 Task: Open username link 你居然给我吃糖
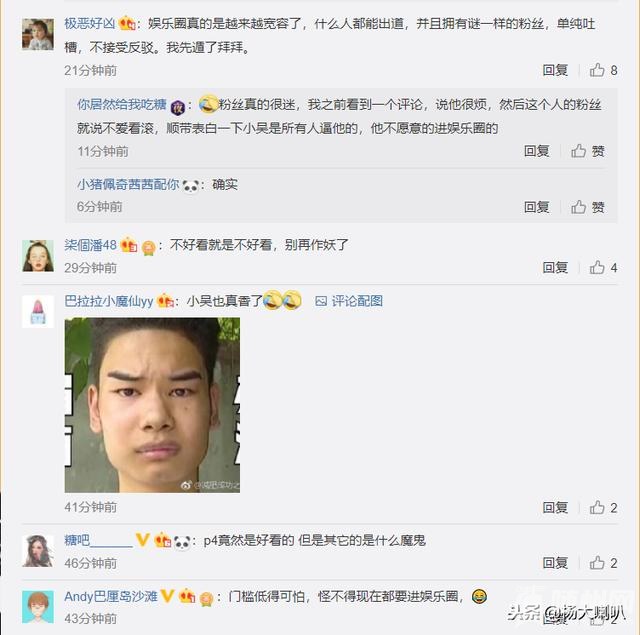click(122, 104)
